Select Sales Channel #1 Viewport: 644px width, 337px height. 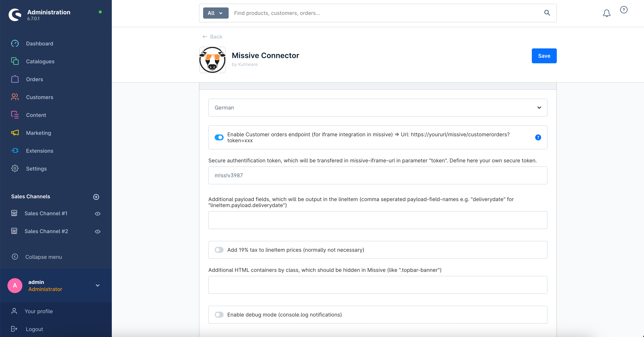click(x=46, y=213)
